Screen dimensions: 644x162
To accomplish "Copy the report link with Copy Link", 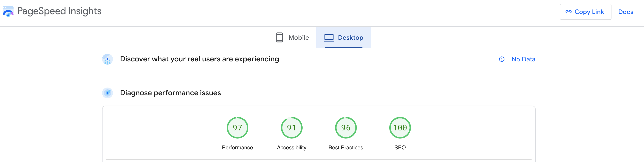I will (x=585, y=12).
